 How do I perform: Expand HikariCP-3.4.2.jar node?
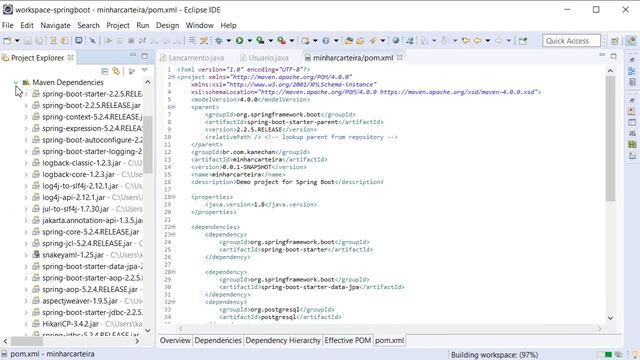(26, 324)
